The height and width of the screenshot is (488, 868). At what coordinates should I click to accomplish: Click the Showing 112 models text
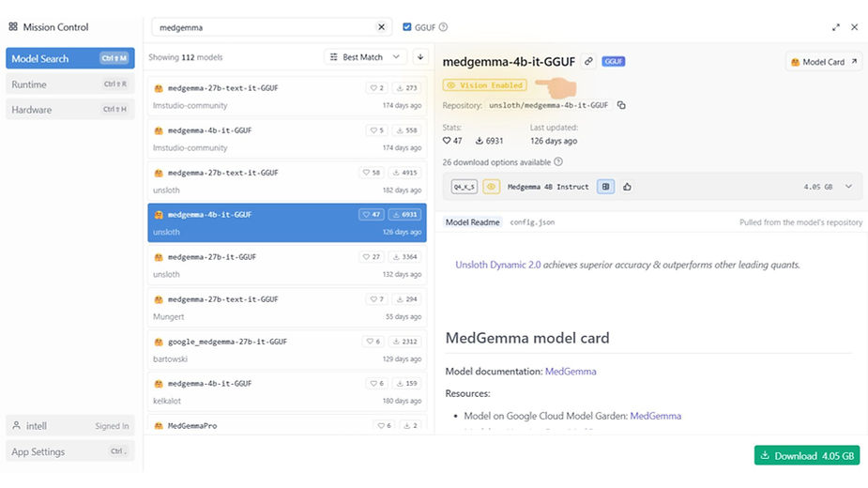[x=186, y=57]
